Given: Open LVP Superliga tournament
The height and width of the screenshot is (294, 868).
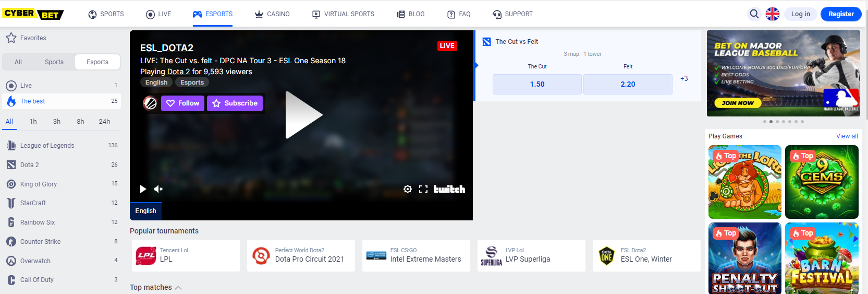Looking at the screenshot, I should point(531,255).
